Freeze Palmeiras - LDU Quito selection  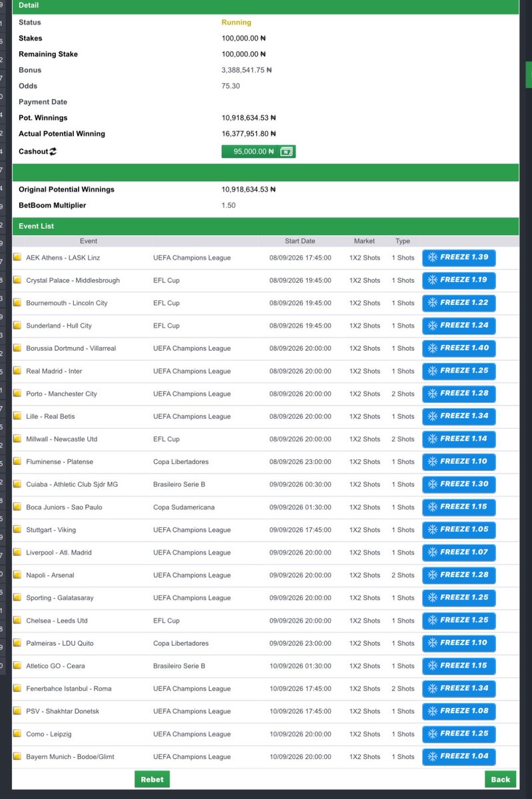(459, 643)
